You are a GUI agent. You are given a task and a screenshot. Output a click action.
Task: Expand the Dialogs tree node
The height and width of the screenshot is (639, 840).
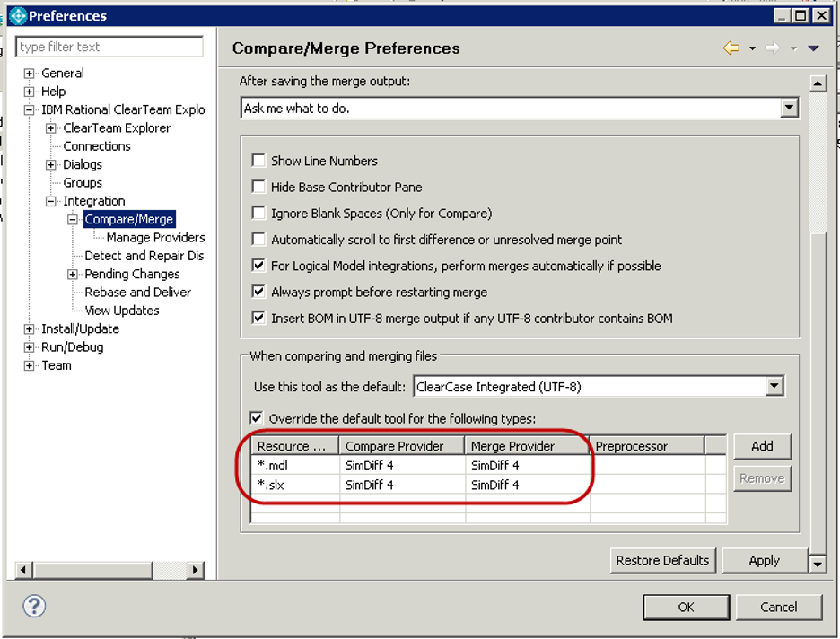point(51,164)
